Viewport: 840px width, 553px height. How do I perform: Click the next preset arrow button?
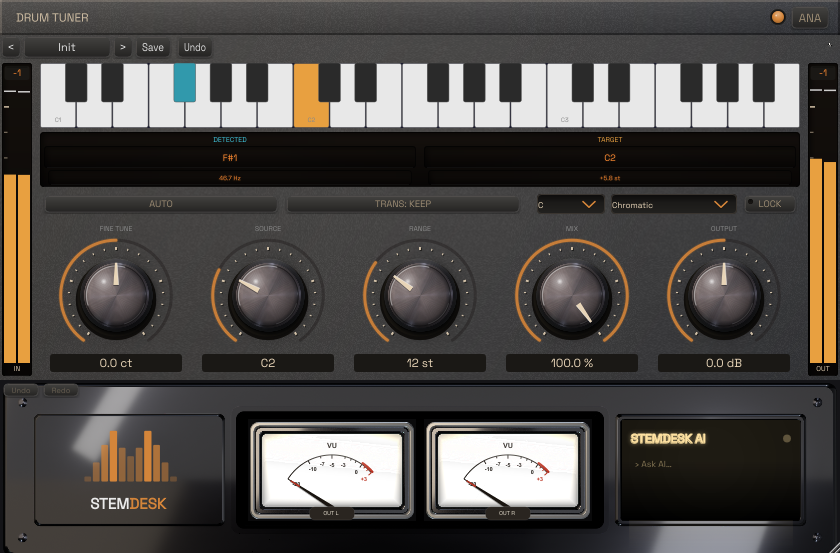[x=123, y=47]
